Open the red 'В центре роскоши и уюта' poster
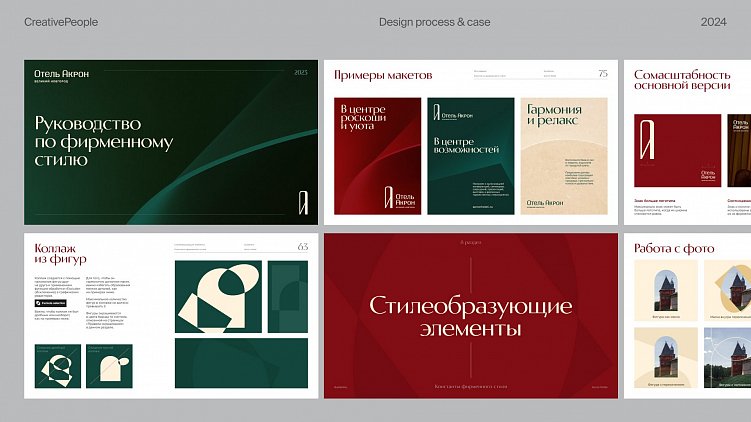Image resolution: width=751 pixels, height=422 pixels. 377,156
